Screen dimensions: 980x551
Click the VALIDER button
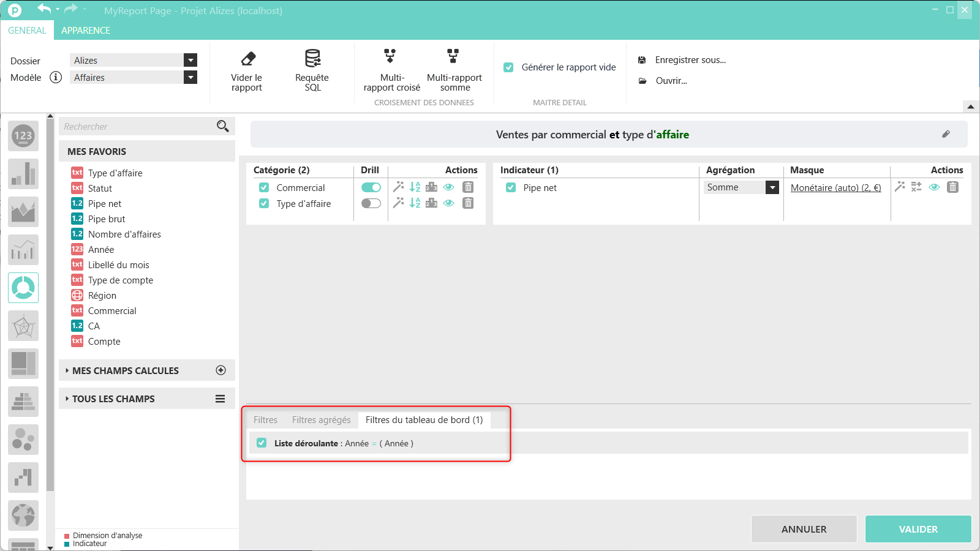[918, 529]
